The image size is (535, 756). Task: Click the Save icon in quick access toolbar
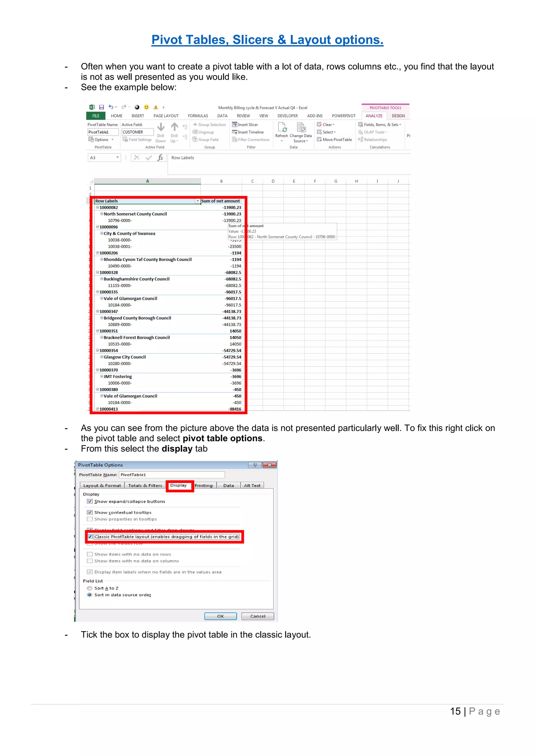pyautogui.click(x=101, y=107)
